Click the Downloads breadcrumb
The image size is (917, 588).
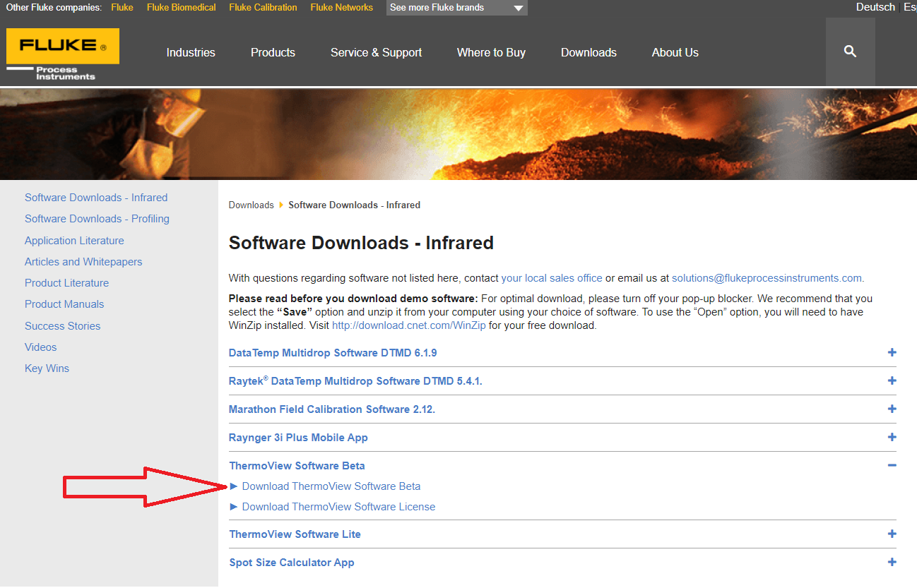coord(251,205)
